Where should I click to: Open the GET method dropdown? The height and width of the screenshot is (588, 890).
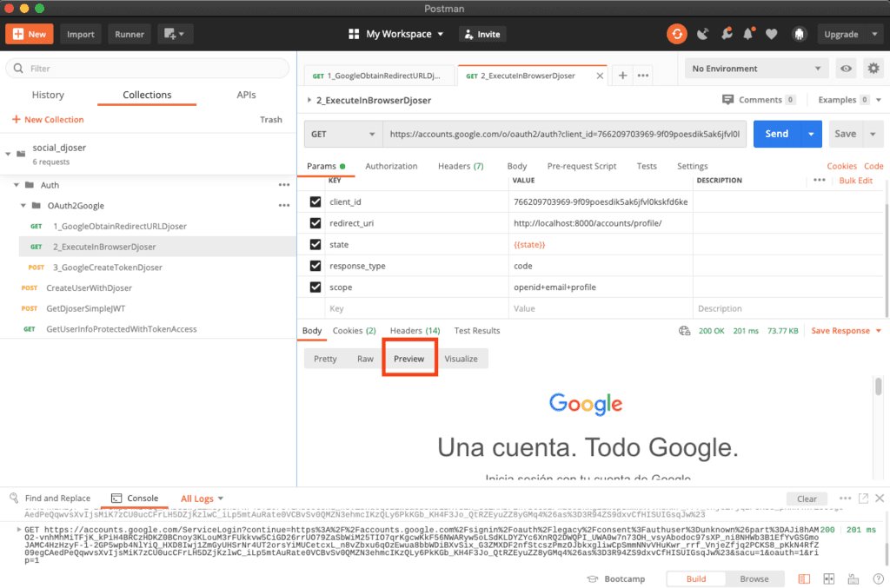pyautogui.click(x=342, y=134)
